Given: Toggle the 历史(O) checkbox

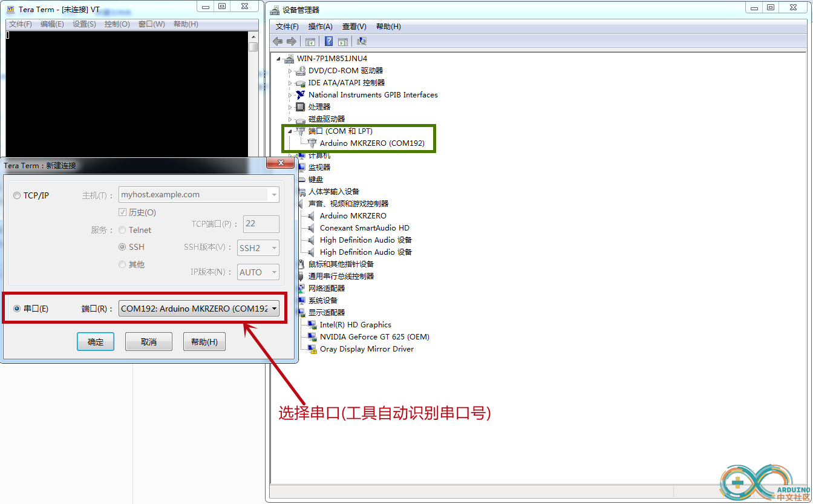Looking at the screenshot, I should pyautogui.click(x=123, y=212).
